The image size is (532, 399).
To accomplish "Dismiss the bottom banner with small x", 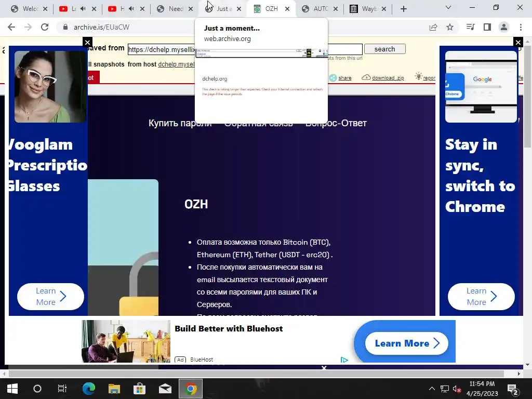I will click(324, 368).
